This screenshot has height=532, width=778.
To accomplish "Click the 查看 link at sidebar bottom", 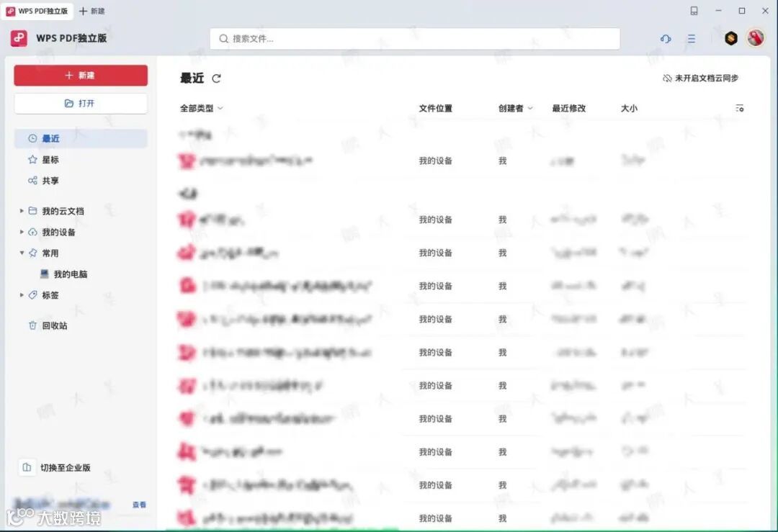I will pyautogui.click(x=140, y=505).
